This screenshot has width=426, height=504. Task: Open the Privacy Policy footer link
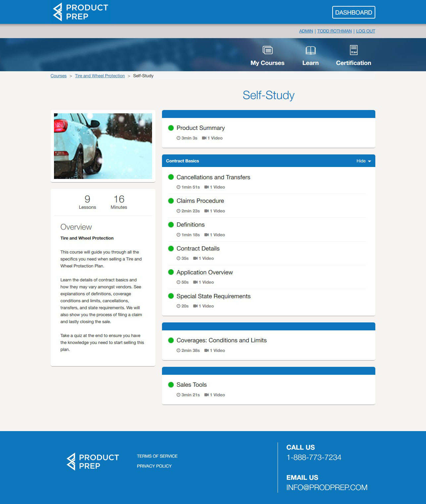pyautogui.click(x=154, y=466)
